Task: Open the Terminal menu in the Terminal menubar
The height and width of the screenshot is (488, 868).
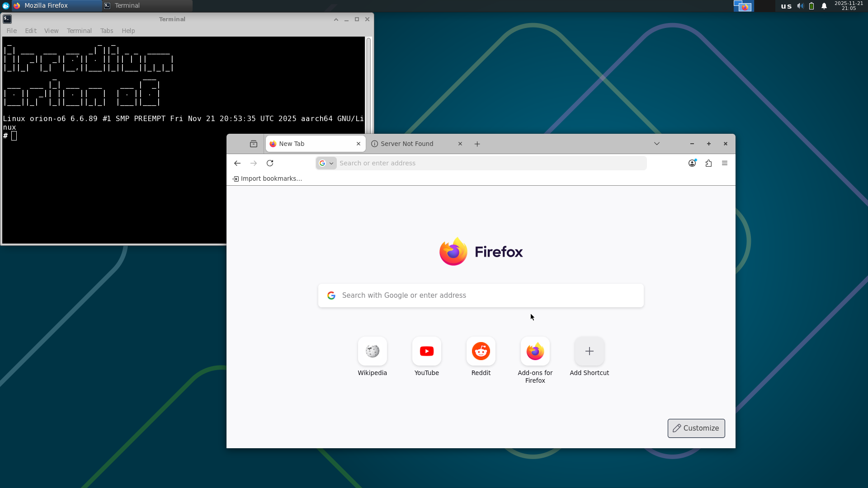Action: tap(79, 31)
